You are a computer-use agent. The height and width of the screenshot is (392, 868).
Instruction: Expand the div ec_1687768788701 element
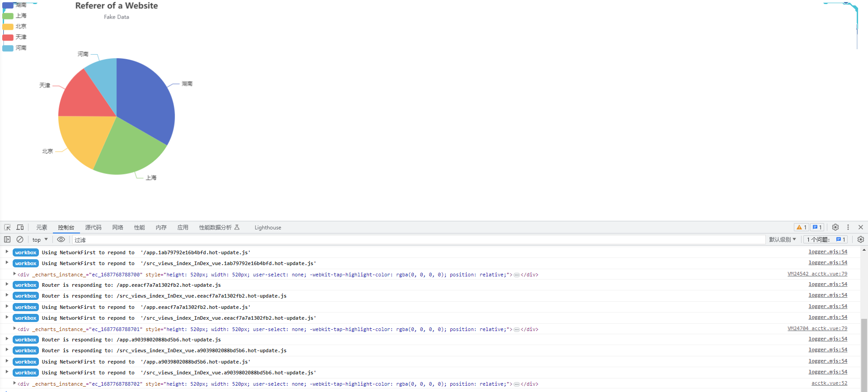[x=14, y=328]
